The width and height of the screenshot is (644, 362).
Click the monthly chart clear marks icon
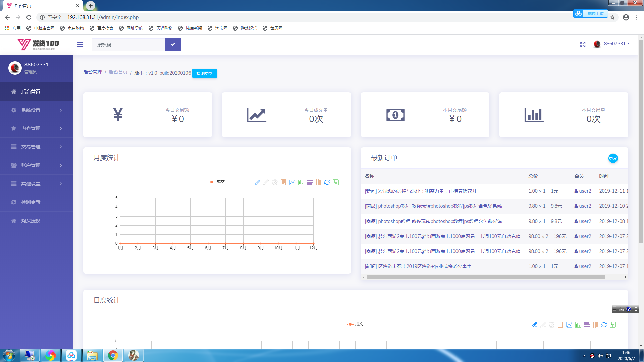pyautogui.click(x=275, y=182)
